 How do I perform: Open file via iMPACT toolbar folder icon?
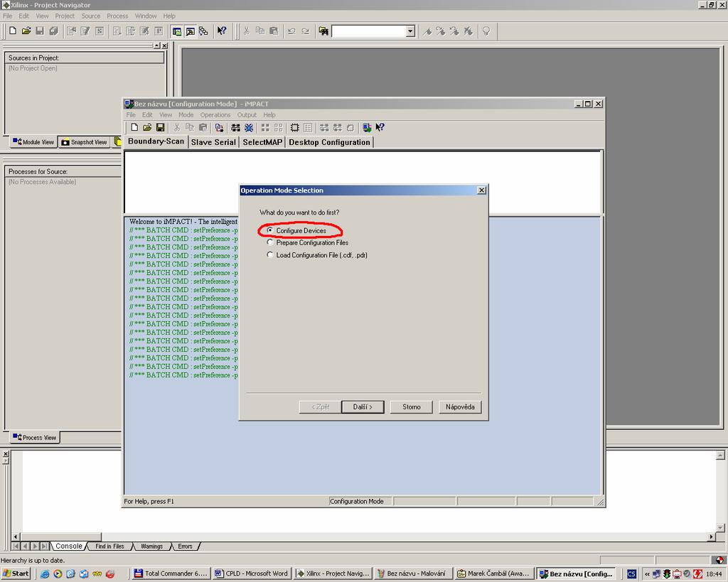pos(147,127)
